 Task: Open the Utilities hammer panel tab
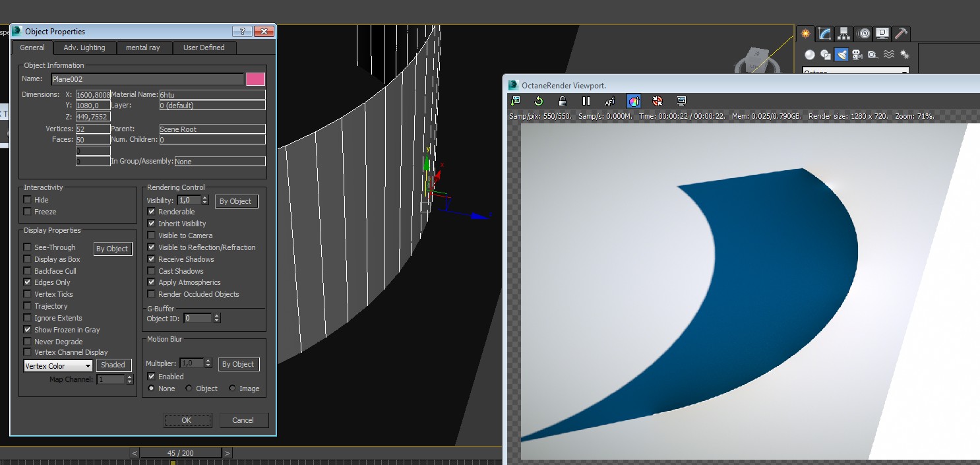(902, 34)
